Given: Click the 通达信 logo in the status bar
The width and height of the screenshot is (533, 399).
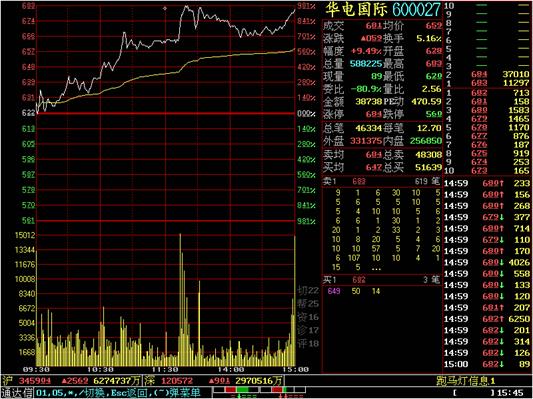Looking at the screenshot, I should click(17, 393).
